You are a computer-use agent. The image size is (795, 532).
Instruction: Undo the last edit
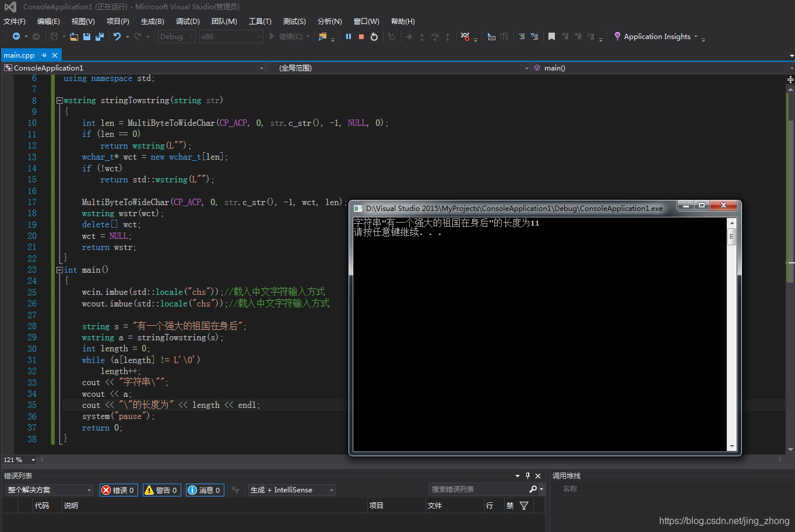coord(117,36)
